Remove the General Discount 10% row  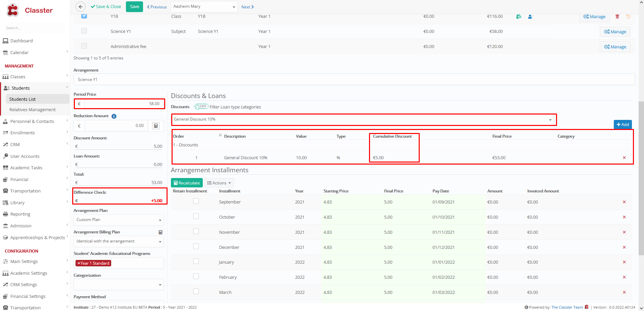click(624, 158)
